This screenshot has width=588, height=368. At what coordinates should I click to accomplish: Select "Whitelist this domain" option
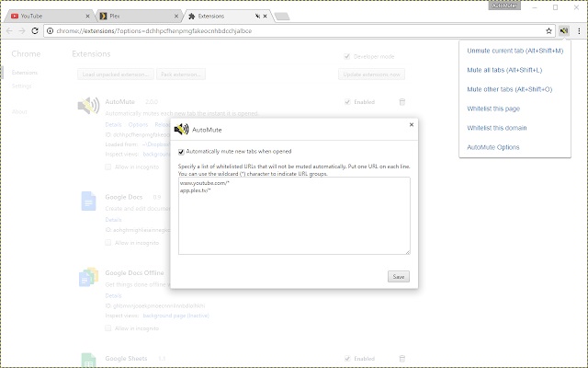click(497, 128)
